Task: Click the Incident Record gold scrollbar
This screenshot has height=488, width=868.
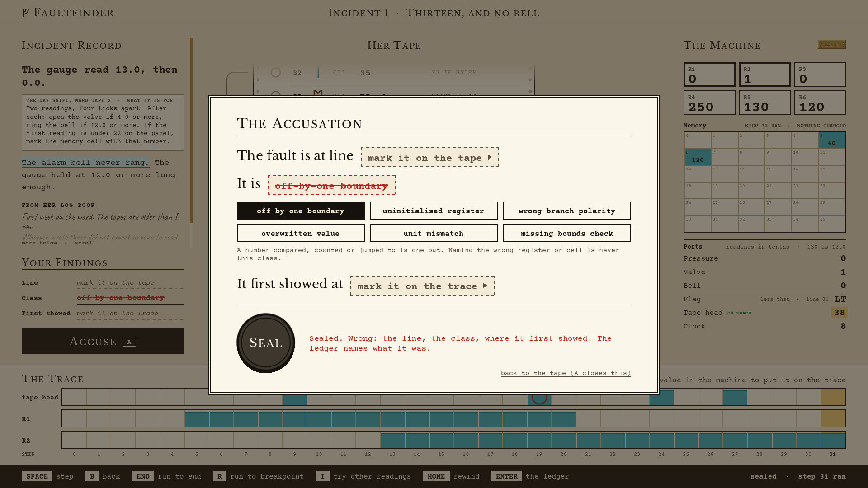Action: coord(191,131)
